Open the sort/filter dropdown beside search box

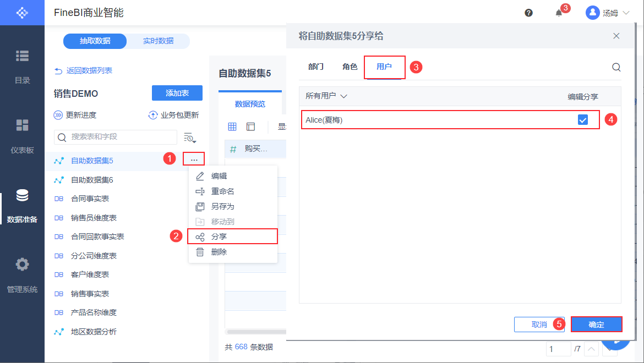[x=190, y=137]
